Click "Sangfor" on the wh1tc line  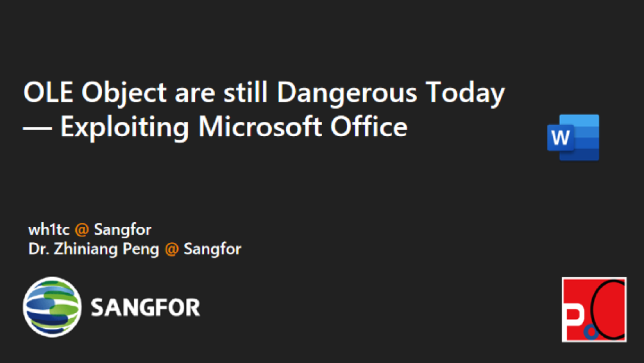122,230
